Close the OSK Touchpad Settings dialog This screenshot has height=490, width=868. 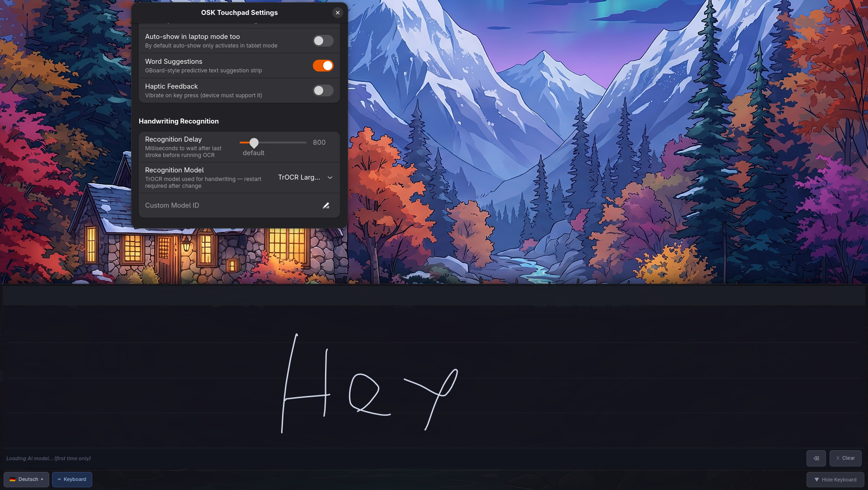click(338, 13)
